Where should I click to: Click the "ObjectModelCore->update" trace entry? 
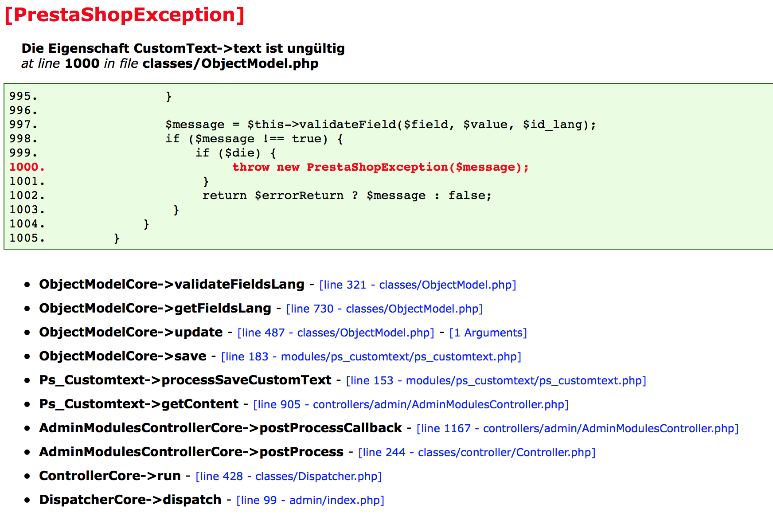[x=131, y=332]
